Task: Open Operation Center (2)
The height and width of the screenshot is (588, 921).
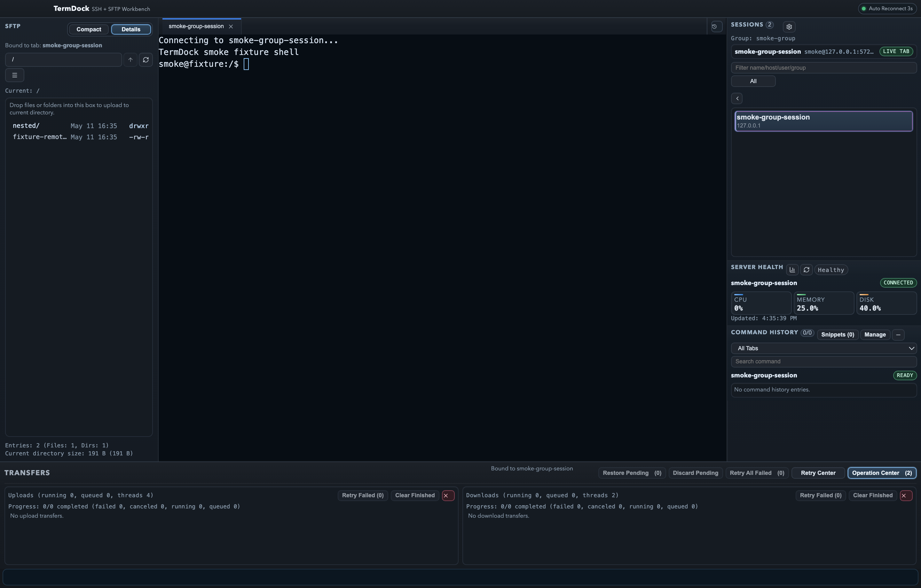Action: pos(882,473)
